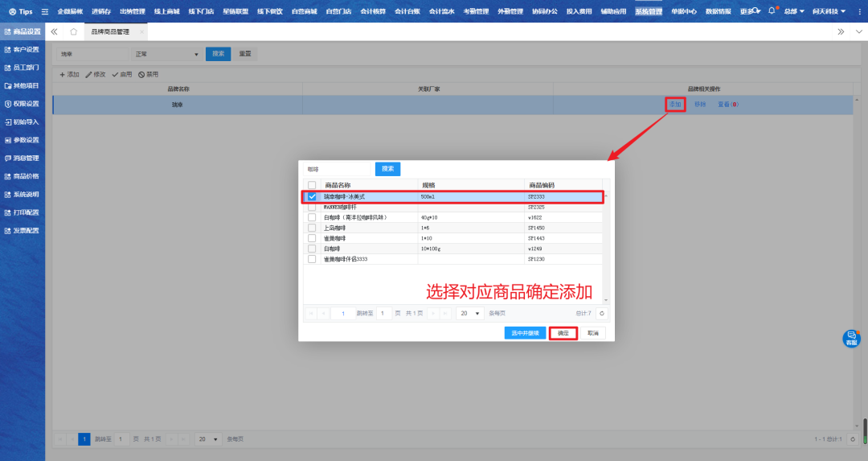This screenshot has height=461, width=868.
Task: Select 客户设置 in the left sidebar
Action: coord(26,49)
